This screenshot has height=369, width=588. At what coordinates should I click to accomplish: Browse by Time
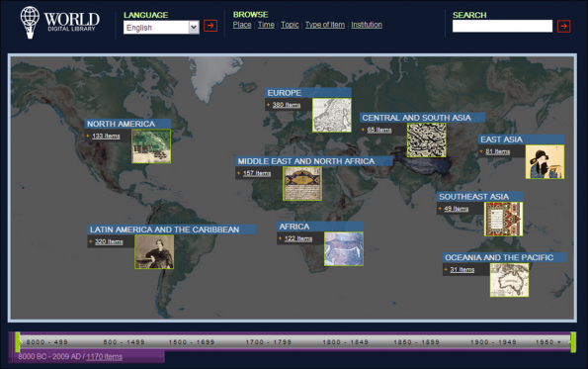[x=266, y=25]
